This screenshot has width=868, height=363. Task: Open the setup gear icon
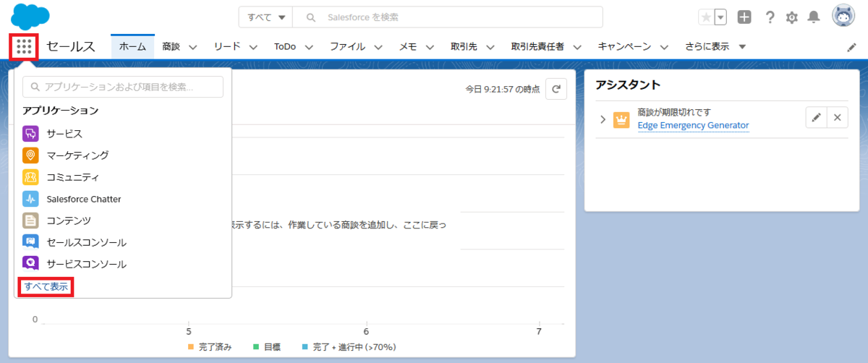(x=792, y=17)
